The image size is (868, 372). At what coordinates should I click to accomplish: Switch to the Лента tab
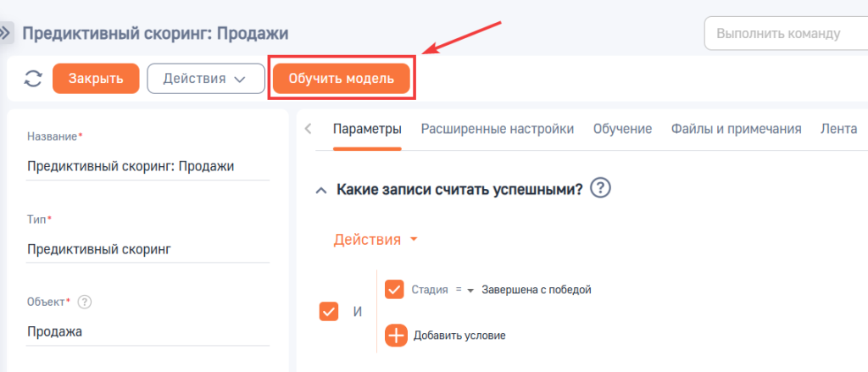coord(838,129)
